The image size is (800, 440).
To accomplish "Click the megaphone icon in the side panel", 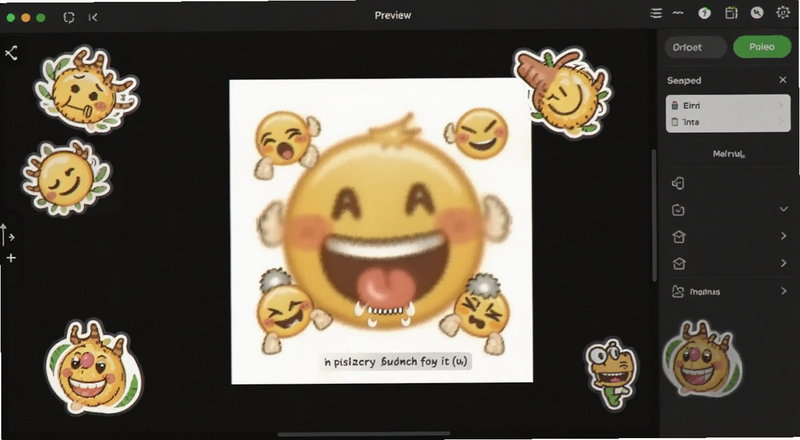I will coord(678,183).
